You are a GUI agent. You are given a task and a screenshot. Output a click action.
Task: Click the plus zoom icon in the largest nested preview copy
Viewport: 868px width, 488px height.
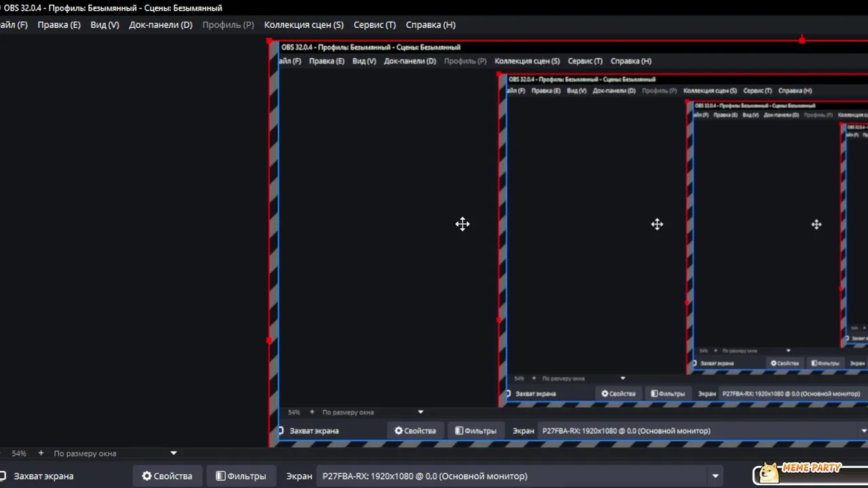point(312,412)
